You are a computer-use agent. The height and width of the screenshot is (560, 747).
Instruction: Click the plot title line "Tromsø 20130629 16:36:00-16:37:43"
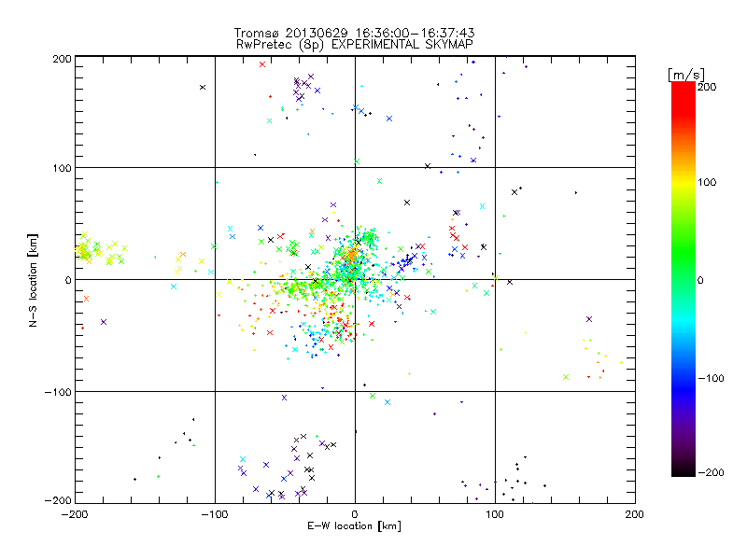coord(354,33)
